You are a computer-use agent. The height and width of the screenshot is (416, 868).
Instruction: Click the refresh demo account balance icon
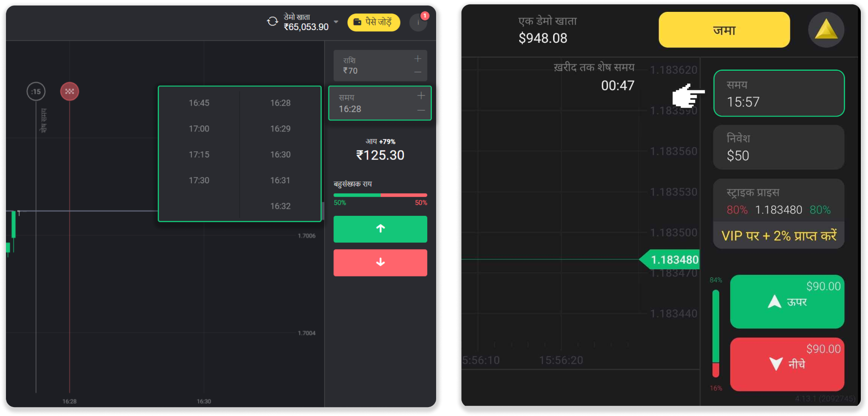[272, 21]
